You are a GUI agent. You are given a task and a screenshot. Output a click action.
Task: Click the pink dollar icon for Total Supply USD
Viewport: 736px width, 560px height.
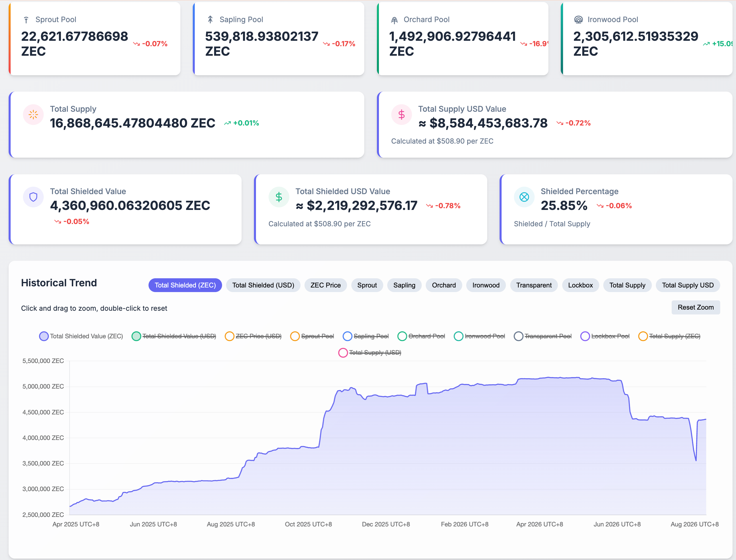402,115
